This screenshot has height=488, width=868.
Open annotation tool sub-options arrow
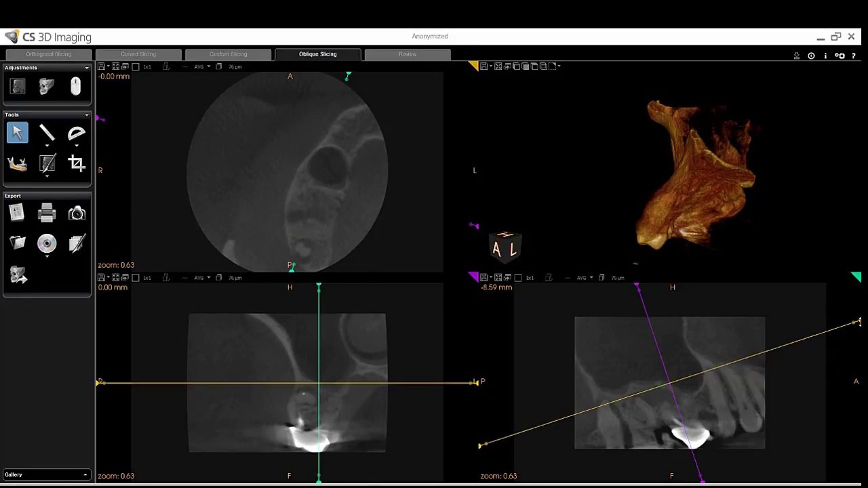click(47, 176)
